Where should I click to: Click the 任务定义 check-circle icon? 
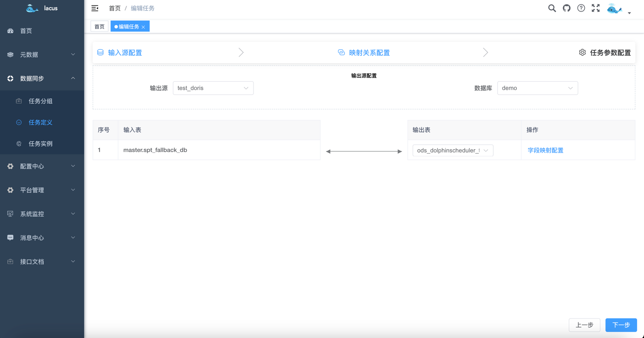[x=19, y=122]
